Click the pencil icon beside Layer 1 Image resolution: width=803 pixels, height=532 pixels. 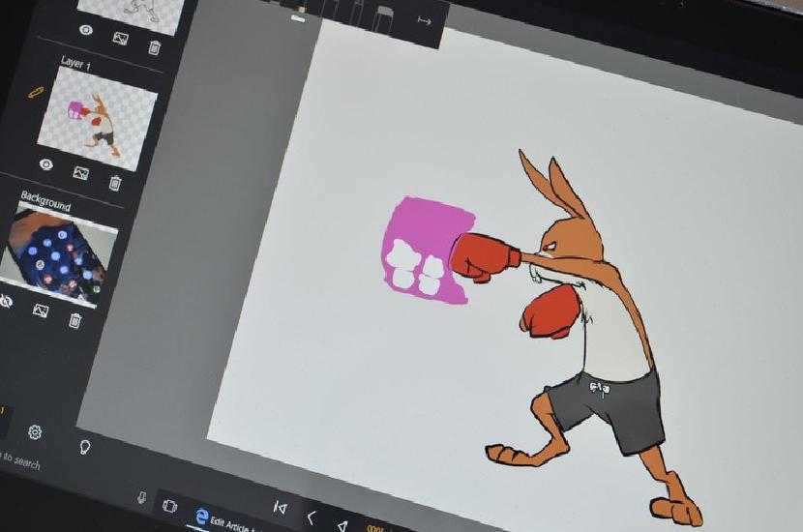[x=36, y=93]
